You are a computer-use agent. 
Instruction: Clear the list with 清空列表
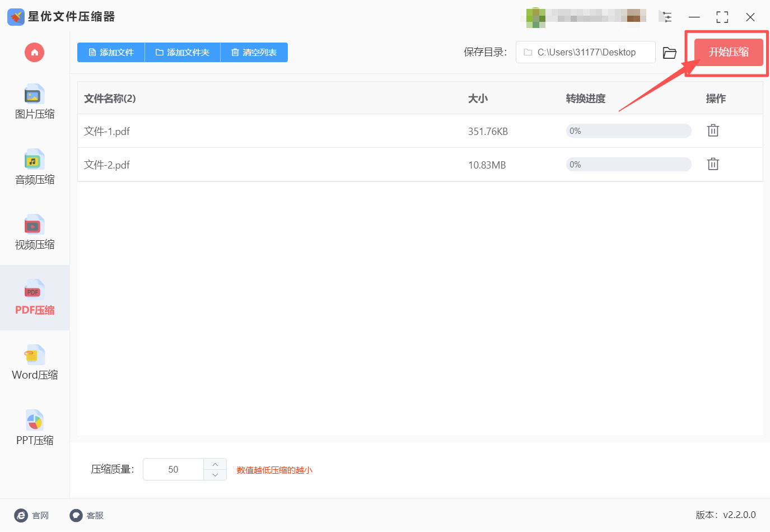[x=254, y=53]
